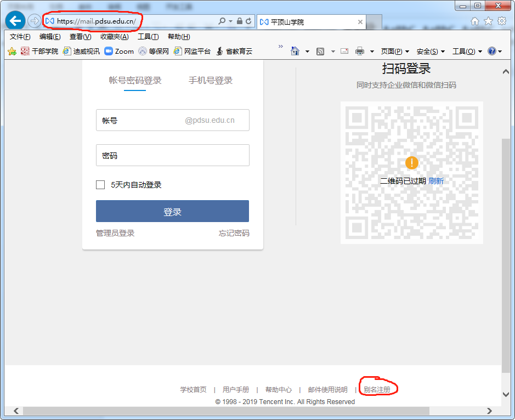Open the 工具(O) dropdown menu
Image resolution: width=515 pixels, height=420 pixels.
(467, 51)
